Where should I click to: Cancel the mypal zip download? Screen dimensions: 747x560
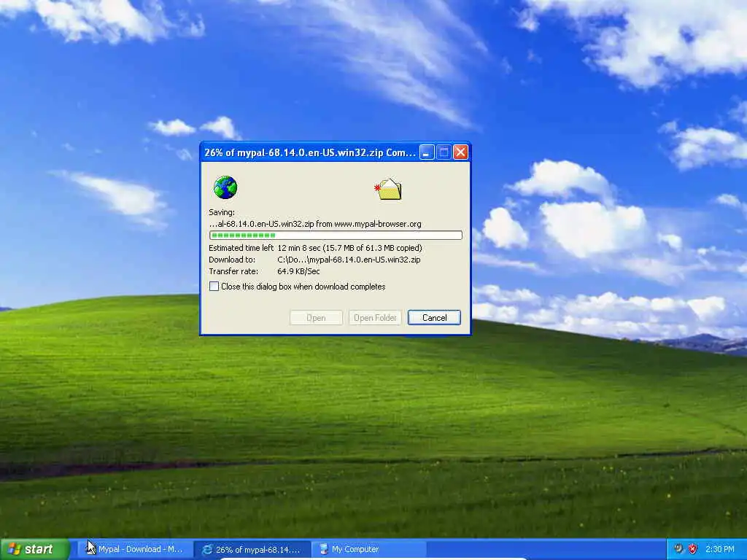pyautogui.click(x=434, y=318)
